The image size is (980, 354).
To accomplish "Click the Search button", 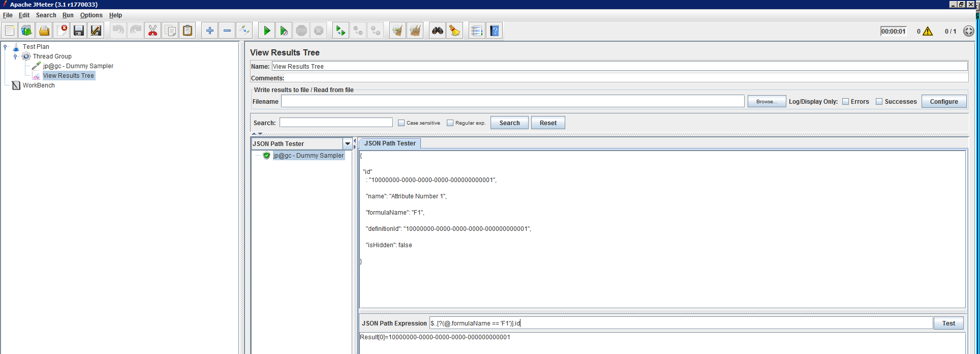I will pyautogui.click(x=509, y=123).
